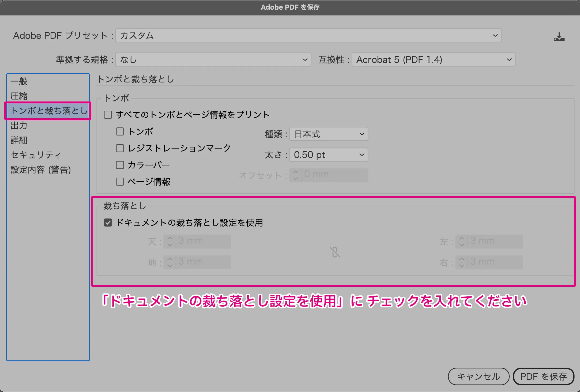Toggle ドキュメントの裁ち落とし設定を使用 checkbox

coord(108,223)
